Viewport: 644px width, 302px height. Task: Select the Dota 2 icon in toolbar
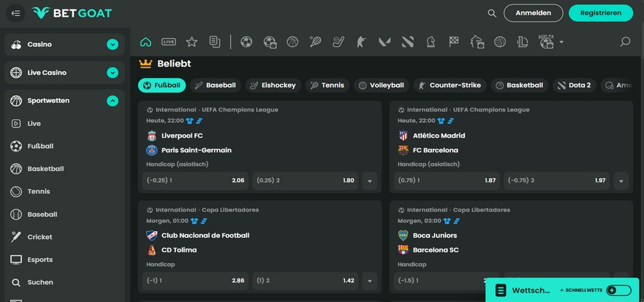click(x=408, y=42)
